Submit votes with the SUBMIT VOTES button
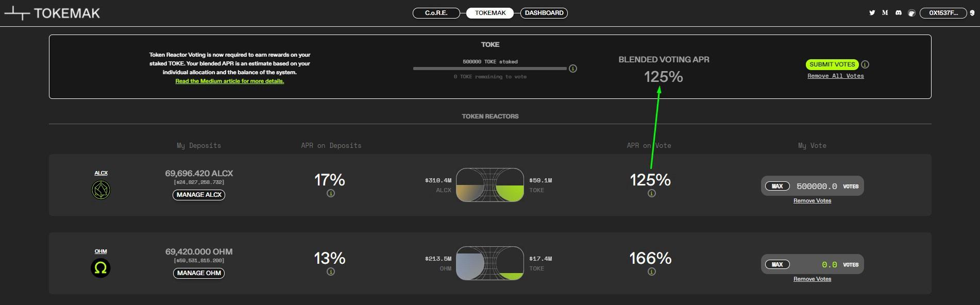This screenshot has width=980, height=305. pos(832,64)
